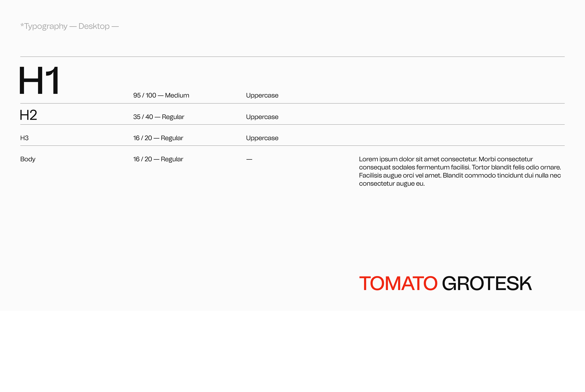The height and width of the screenshot is (392, 585).
Task: Click 'consectetur augue eu.' last line
Action: (x=392, y=184)
